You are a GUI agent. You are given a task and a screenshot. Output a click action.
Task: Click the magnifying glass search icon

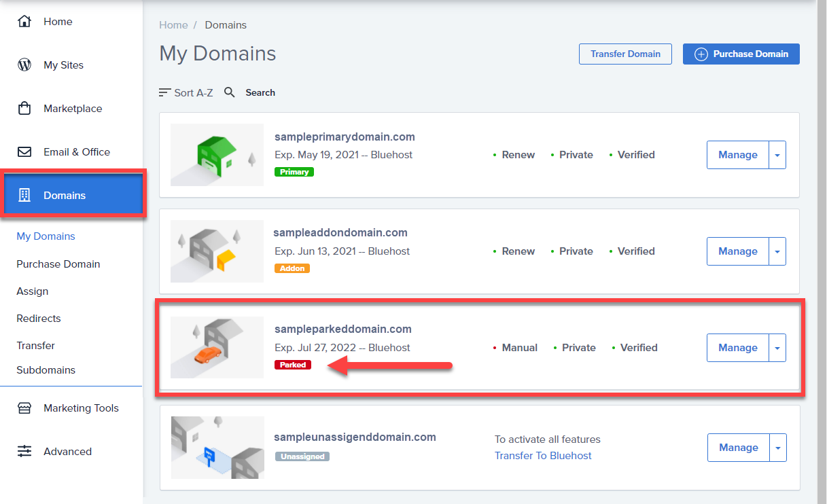[x=230, y=92]
